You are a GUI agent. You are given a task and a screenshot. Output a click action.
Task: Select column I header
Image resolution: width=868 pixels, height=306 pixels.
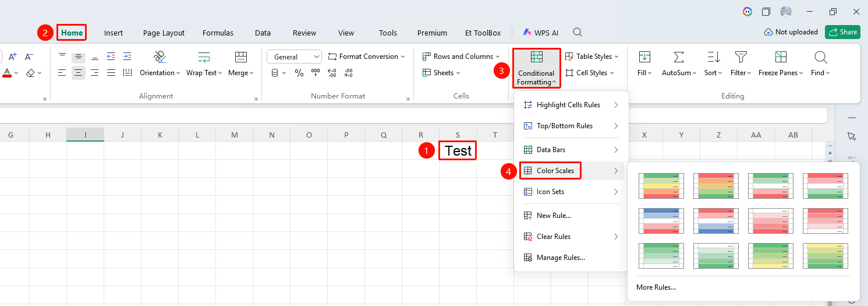pos(86,135)
